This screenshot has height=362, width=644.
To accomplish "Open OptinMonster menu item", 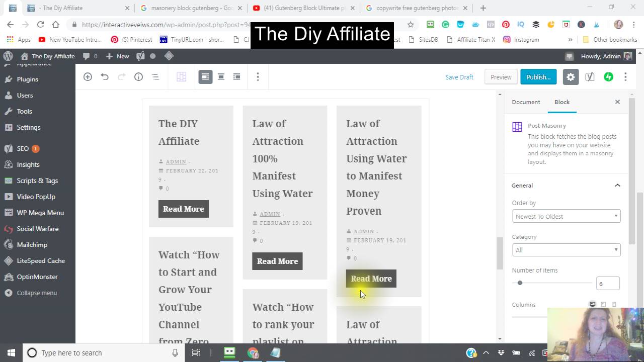I will point(38,277).
